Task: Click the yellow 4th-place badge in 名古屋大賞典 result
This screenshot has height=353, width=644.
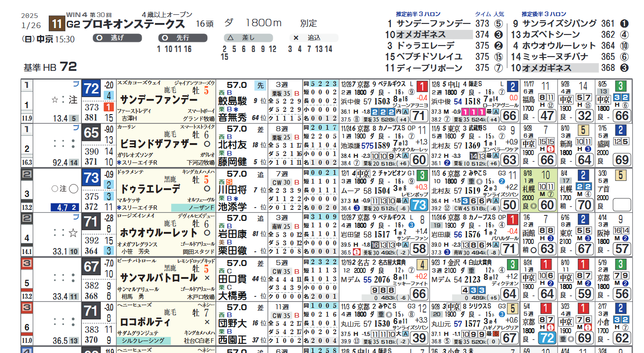Action: coord(422,265)
